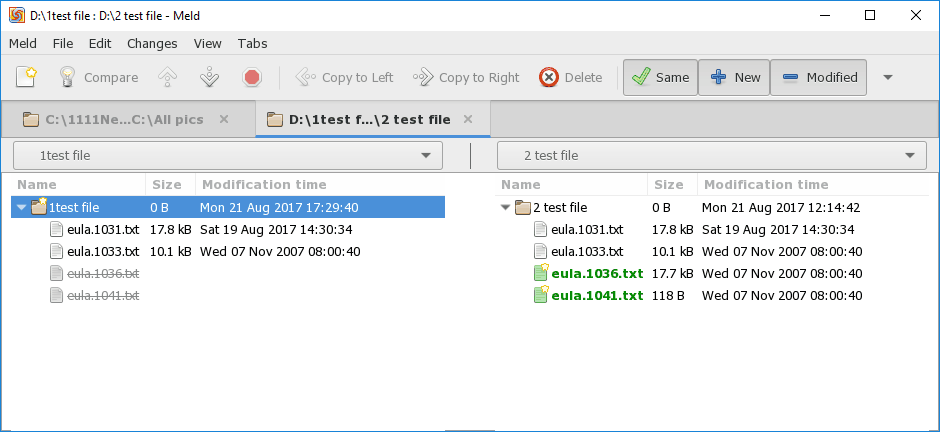This screenshot has height=432, width=940.
Task: Click the Compare lightbulb button
Action: tap(98, 77)
